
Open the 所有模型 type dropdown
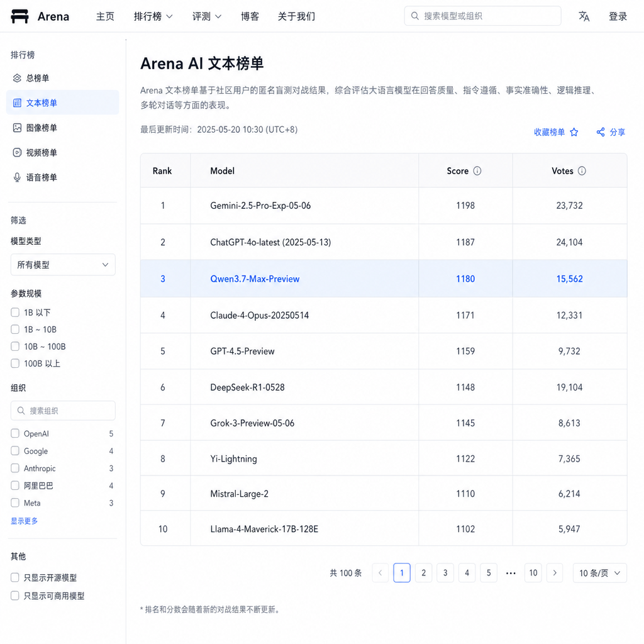(x=63, y=265)
